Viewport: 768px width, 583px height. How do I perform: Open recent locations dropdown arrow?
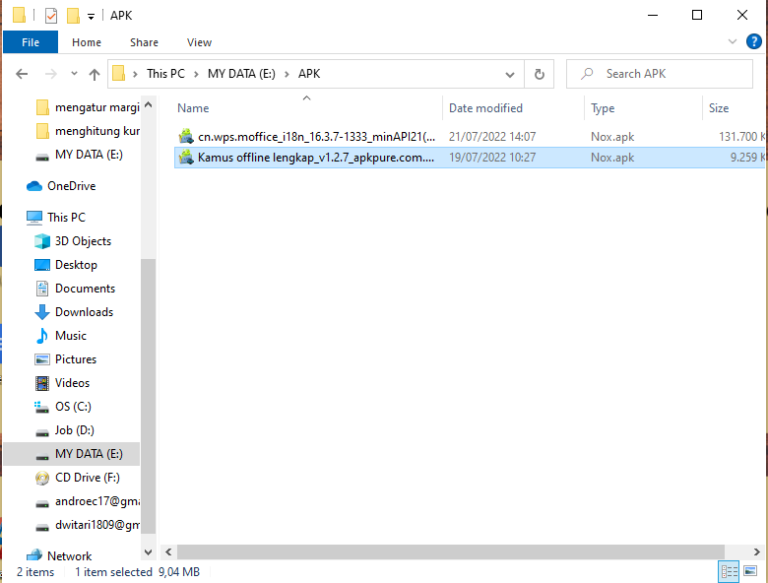click(74, 73)
